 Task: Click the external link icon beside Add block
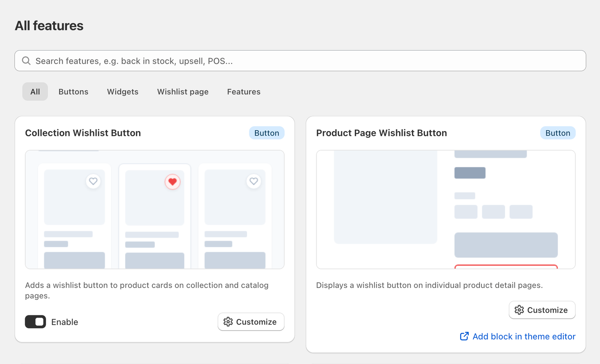tap(464, 336)
